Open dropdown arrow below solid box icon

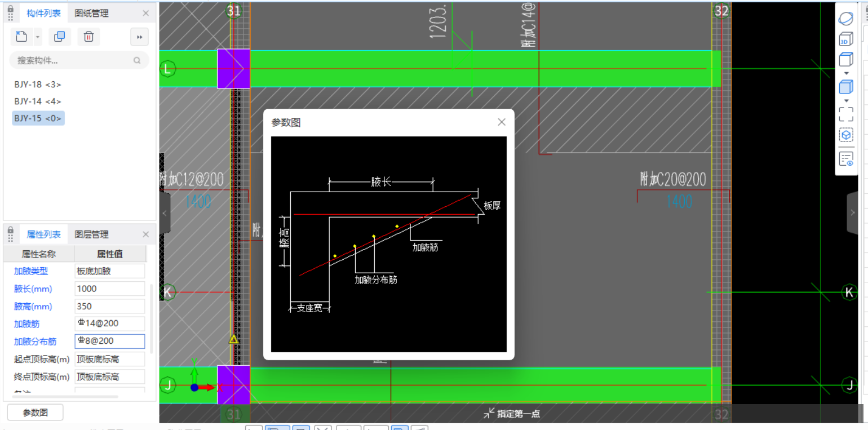click(846, 101)
